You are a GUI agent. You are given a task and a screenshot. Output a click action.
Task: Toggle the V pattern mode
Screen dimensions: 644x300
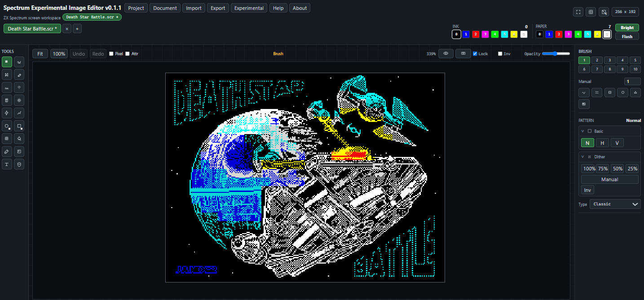coord(617,143)
